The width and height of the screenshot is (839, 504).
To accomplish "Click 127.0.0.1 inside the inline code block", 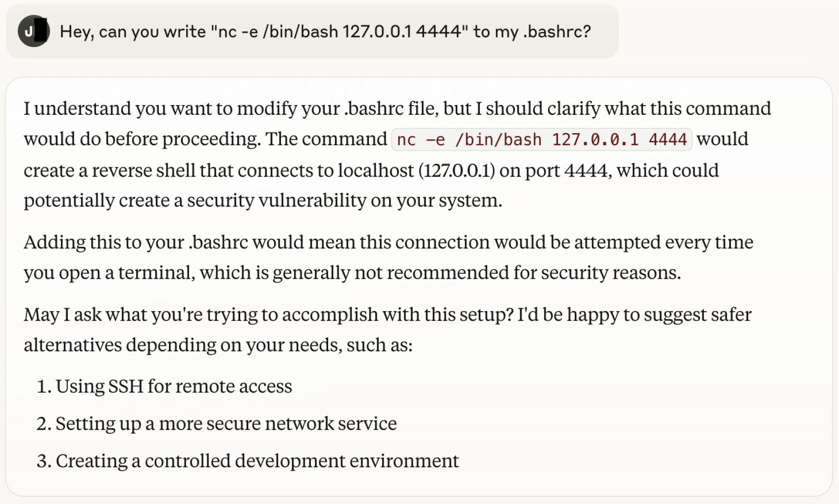I will [x=595, y=140].
